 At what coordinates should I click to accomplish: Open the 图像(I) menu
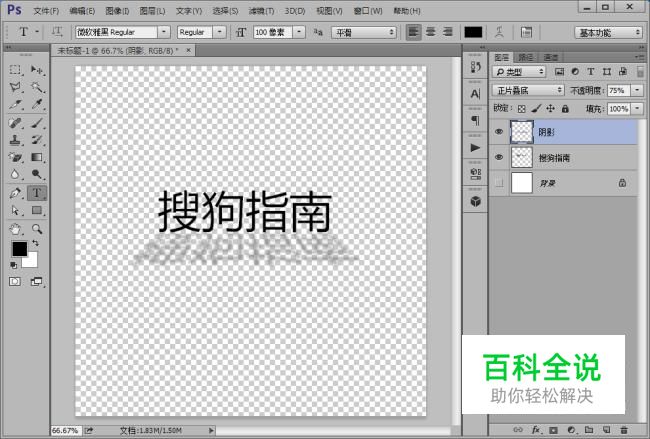pos(117,11)
